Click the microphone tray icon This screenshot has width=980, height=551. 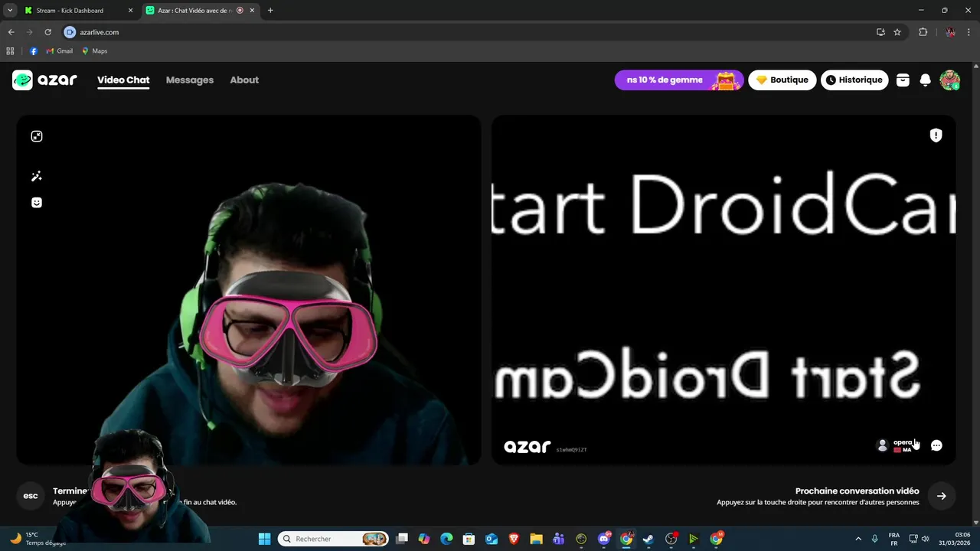(874, 539)
